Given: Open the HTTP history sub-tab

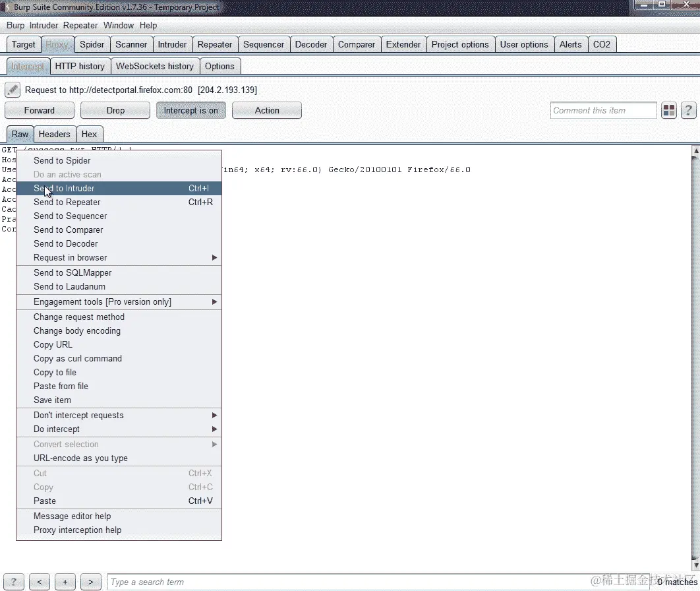Looking at the screenshot, I should pos(80,66).
